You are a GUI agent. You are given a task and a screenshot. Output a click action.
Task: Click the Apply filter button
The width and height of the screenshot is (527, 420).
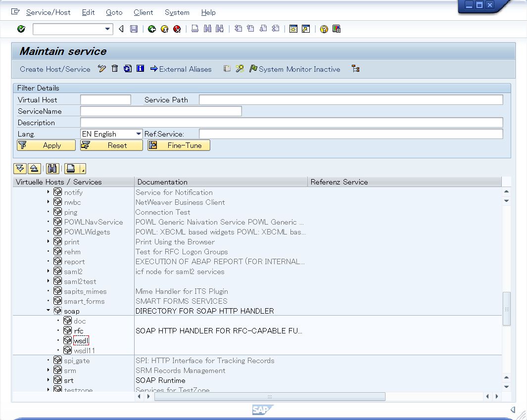(x=46, y=145)
